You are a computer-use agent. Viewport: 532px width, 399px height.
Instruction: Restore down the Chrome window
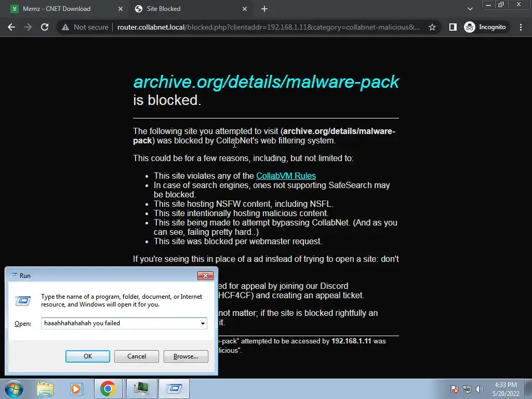click(x=501, y=4)
